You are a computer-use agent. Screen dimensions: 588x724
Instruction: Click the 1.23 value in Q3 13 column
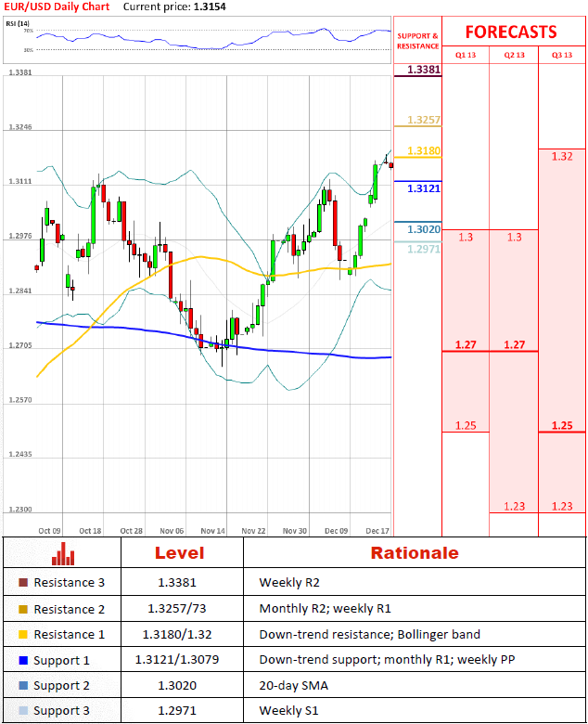pyautogui.click(x=562, y=507)
